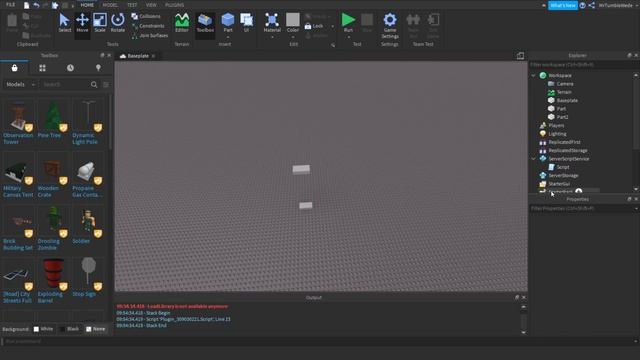Choose the Scale tool

100,23
